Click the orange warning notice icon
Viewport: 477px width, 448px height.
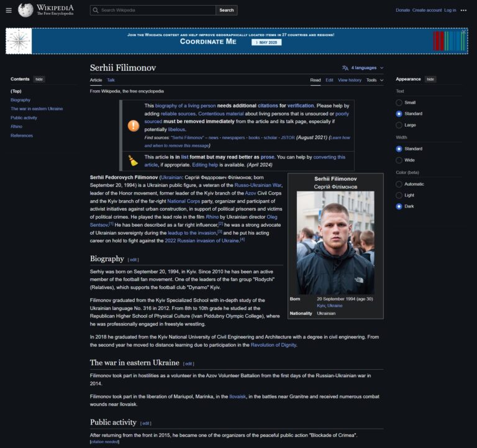click(134, 126)
